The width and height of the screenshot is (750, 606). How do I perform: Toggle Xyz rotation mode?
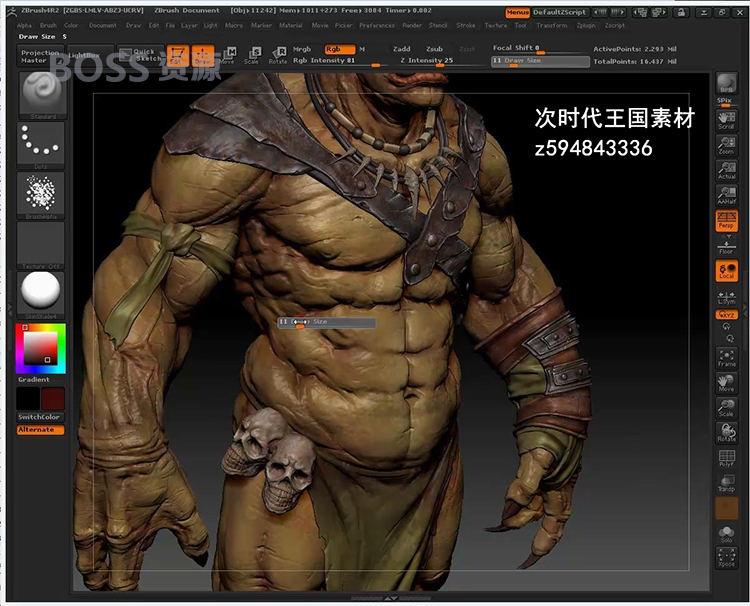727,315
